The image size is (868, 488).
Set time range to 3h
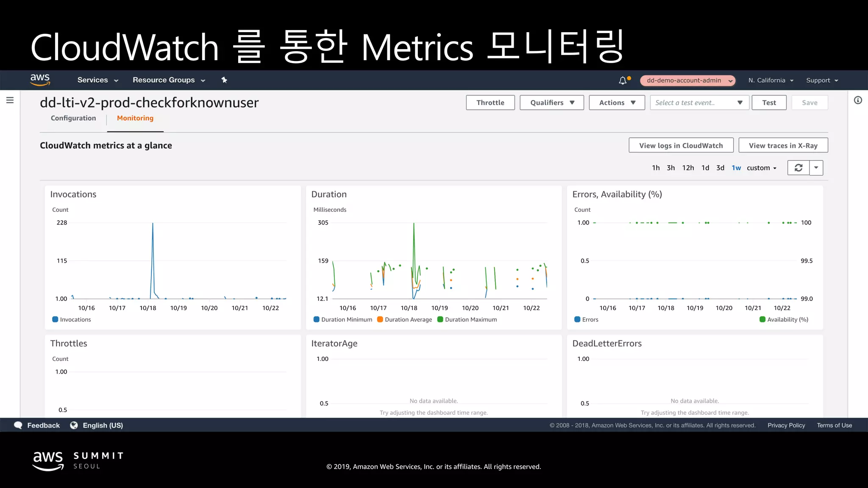tap(670, 168)
